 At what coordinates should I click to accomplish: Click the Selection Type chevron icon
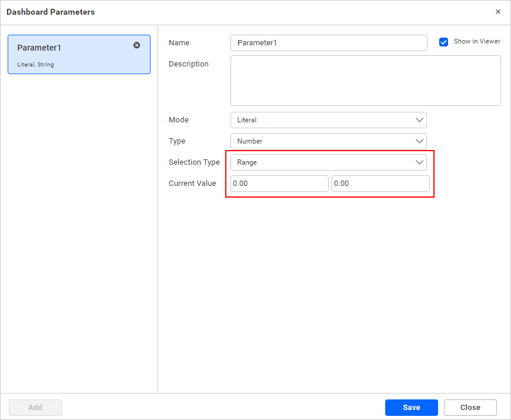(x=420, y=162)
